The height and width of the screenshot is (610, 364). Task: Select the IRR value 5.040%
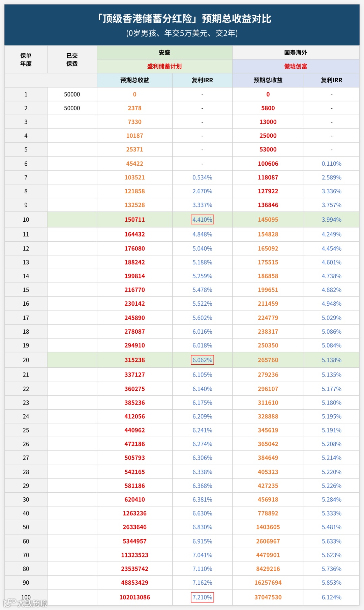click(x=202, y=249)
